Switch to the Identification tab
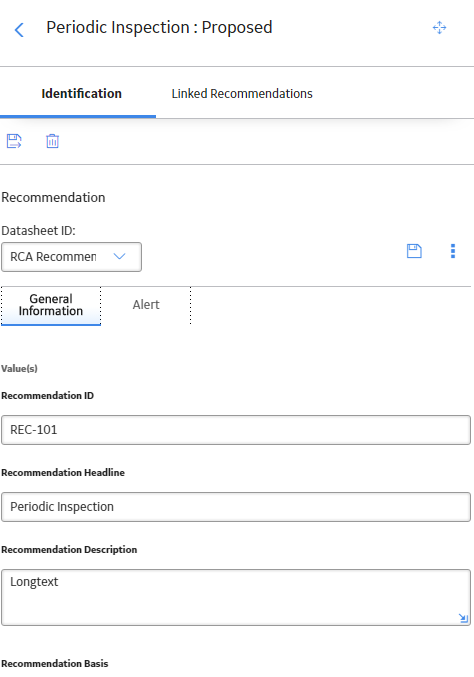The width and height of the screenshot is (474, 677). (x=82, y=94)
